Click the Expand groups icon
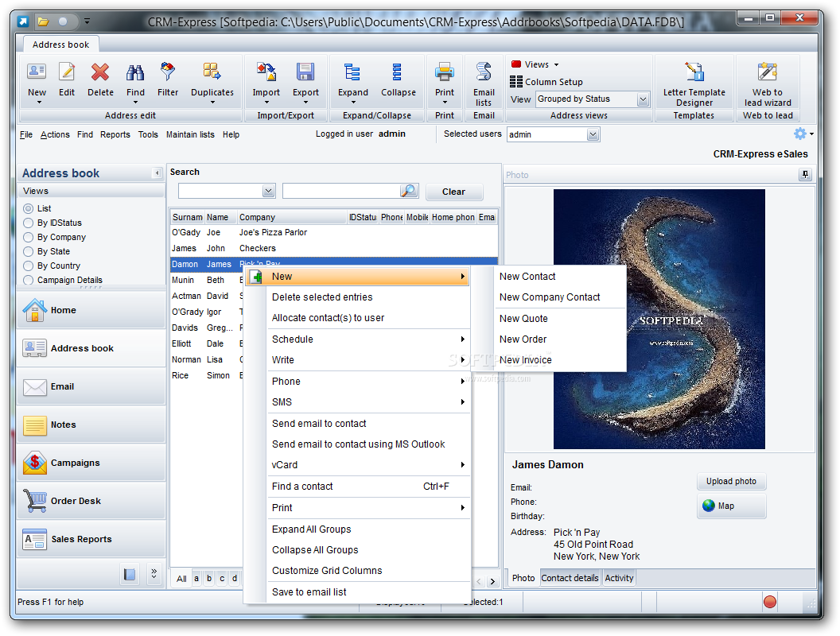Image resolution: width=840 pixels, height=636 pixels. [352, 72]
